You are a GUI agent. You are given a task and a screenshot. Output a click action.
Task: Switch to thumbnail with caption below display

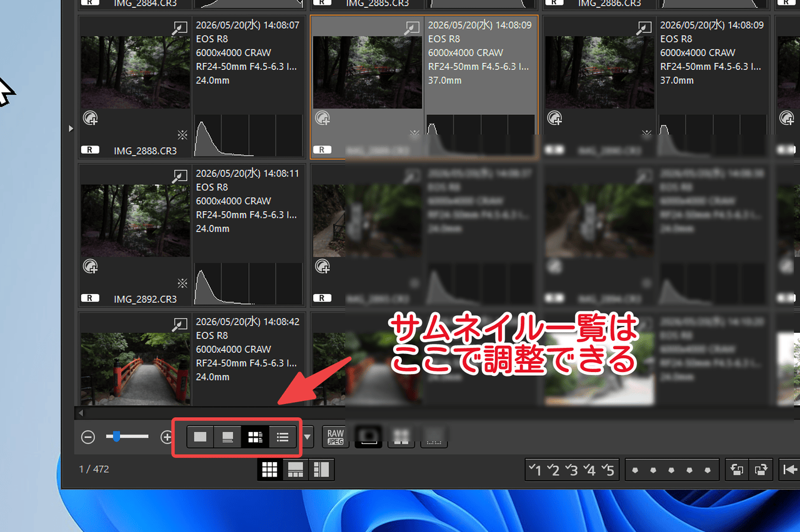pos(227,437)
